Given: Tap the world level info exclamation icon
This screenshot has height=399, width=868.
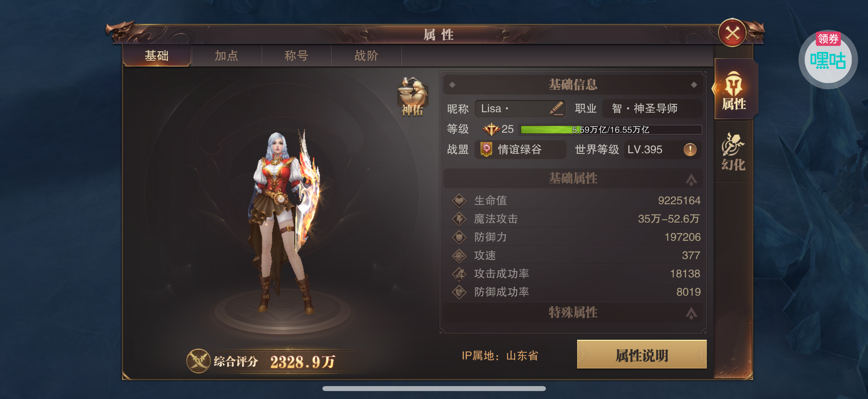Looking at the screenshot, I should pyautogui.click(x=690, y=150).
